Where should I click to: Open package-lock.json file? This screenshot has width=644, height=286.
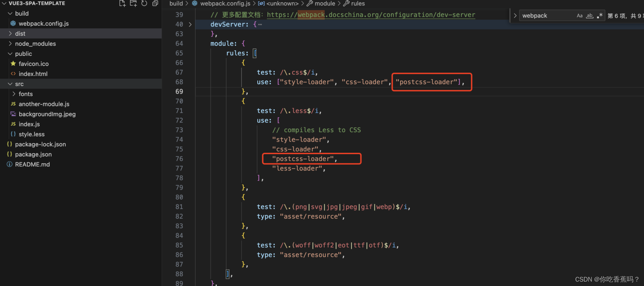(x=40, y=144)
